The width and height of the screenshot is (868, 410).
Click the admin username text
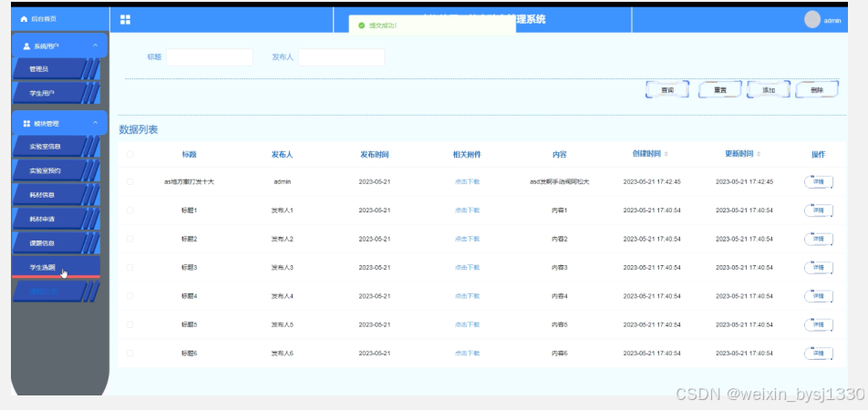(832, 21)
